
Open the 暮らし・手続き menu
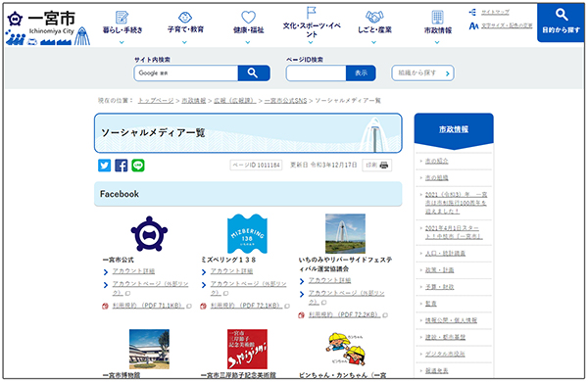[122, 23]
